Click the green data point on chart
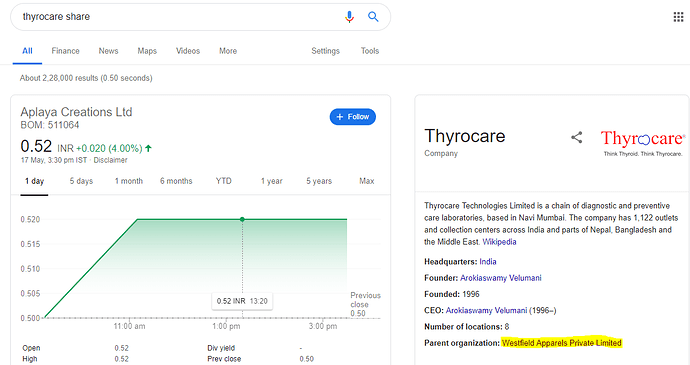The width and height of the screenshot is (690, 365). pyautogui.click(x=242, y=219)
